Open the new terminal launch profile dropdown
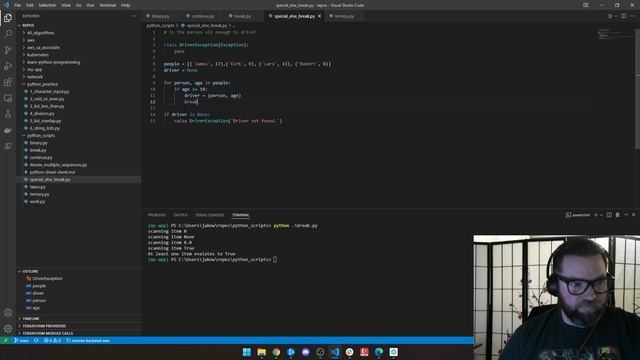640x360 pixels. click(601, 215)
